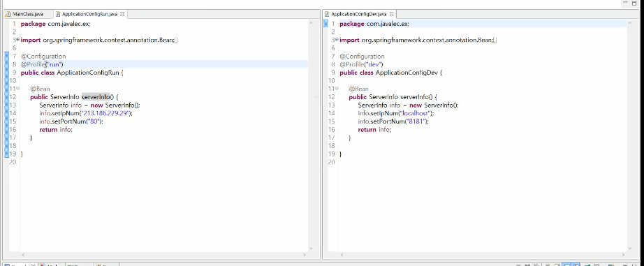
Task: Click up arrow of right editor's vertical scrollbar
Action: pos(630,24)
